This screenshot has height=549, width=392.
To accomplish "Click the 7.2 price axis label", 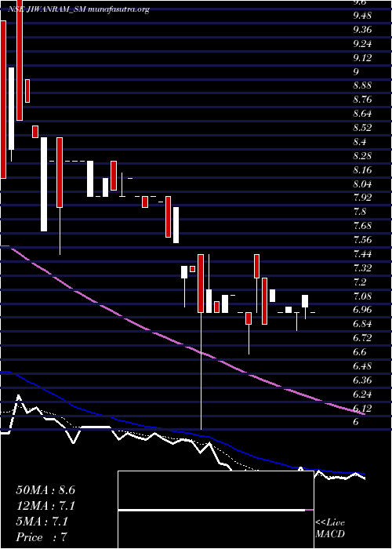I will tap(359, 282).
